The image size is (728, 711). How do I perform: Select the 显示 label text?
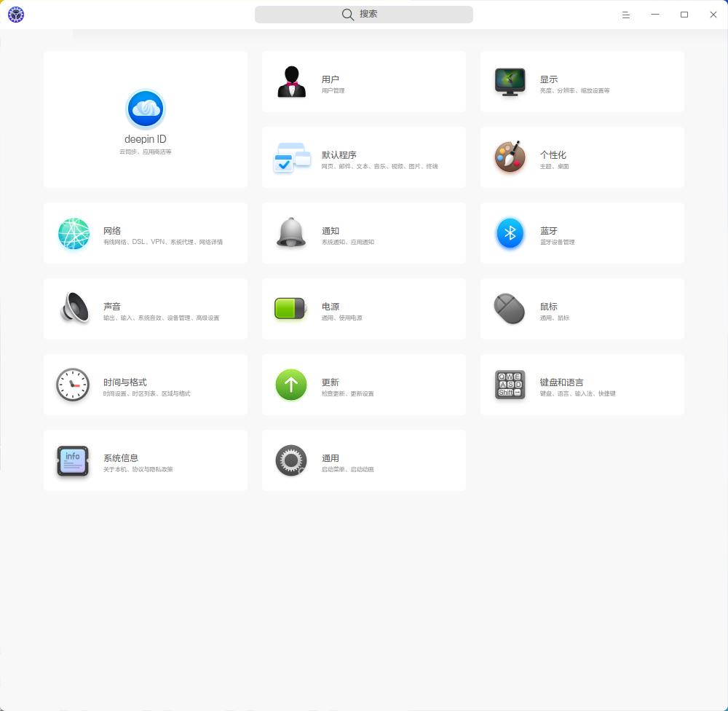(549, 79)
